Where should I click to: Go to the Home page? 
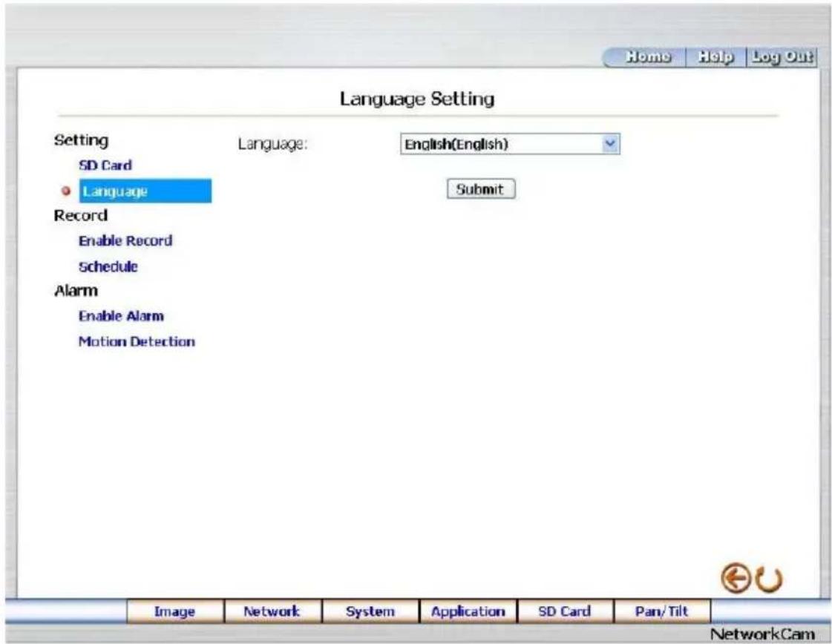coord(648,56)
